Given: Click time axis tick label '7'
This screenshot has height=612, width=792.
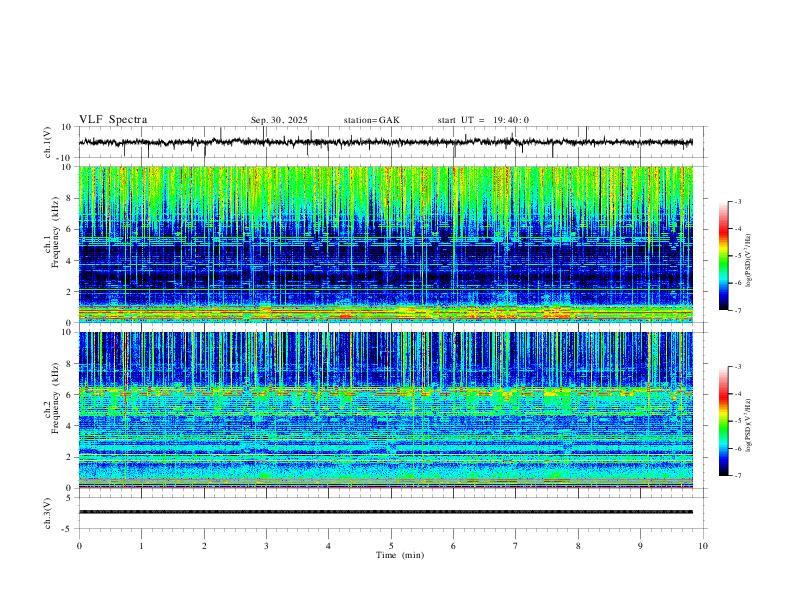Looking at the screenshot, I should pos(516,546).
